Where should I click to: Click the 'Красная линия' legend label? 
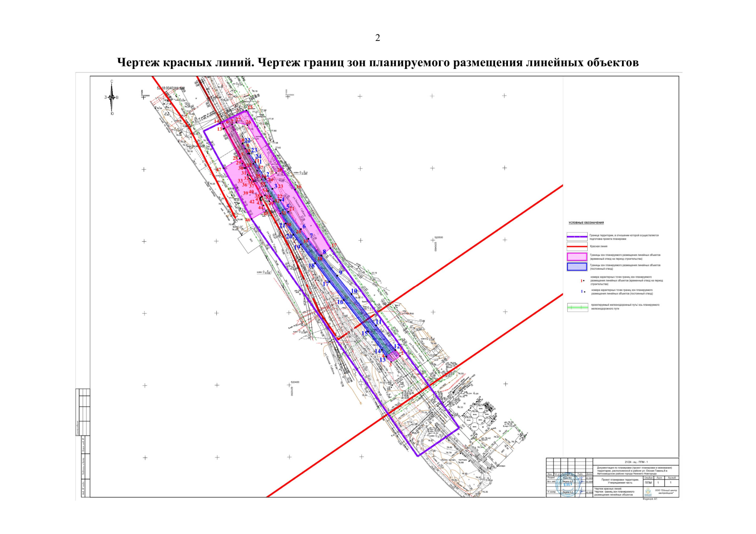tap(598, 246)
